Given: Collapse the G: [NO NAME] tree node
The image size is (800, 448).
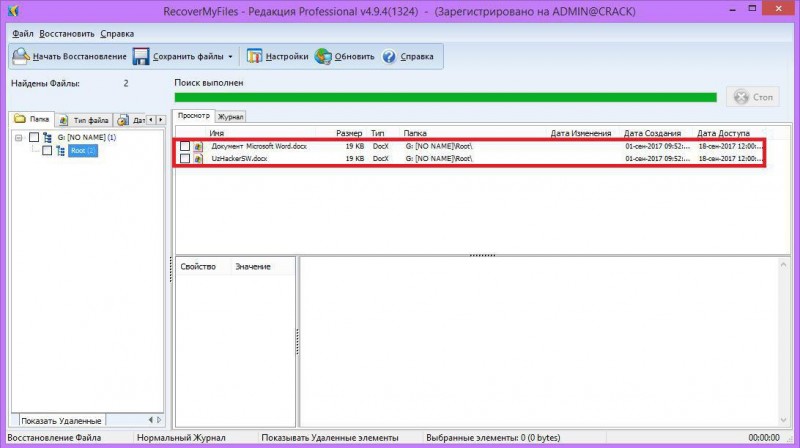Looking at the screenshot, I should 18,137.
